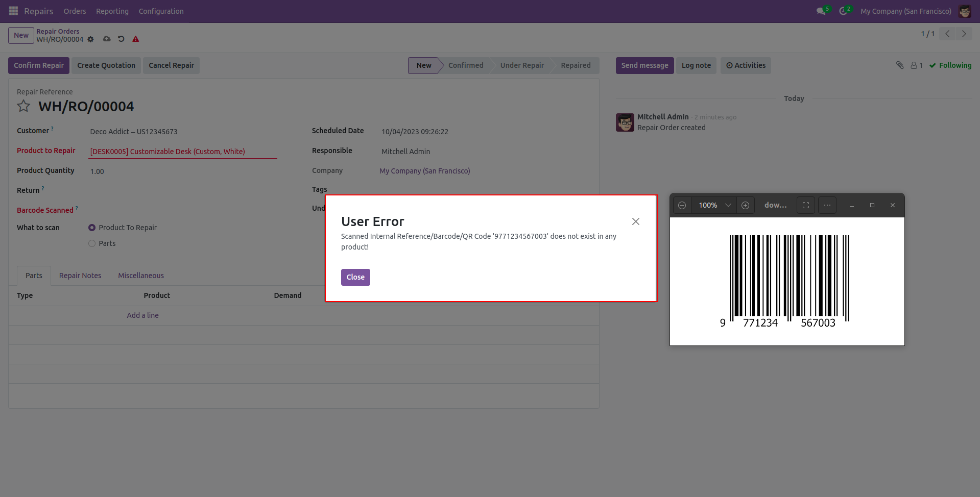Image resolution: width=980 pixels, height=497 pixels.
Task: Click the Activities button
Action: click(x=746, y=65)
